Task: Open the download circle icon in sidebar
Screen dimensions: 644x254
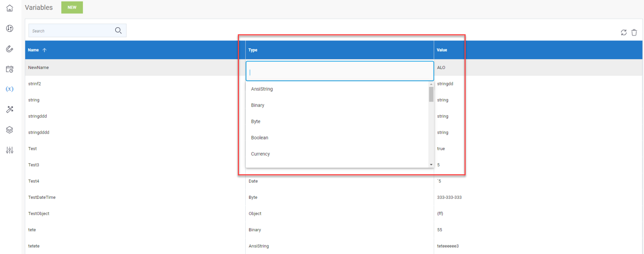Action: tap(10, 29)
